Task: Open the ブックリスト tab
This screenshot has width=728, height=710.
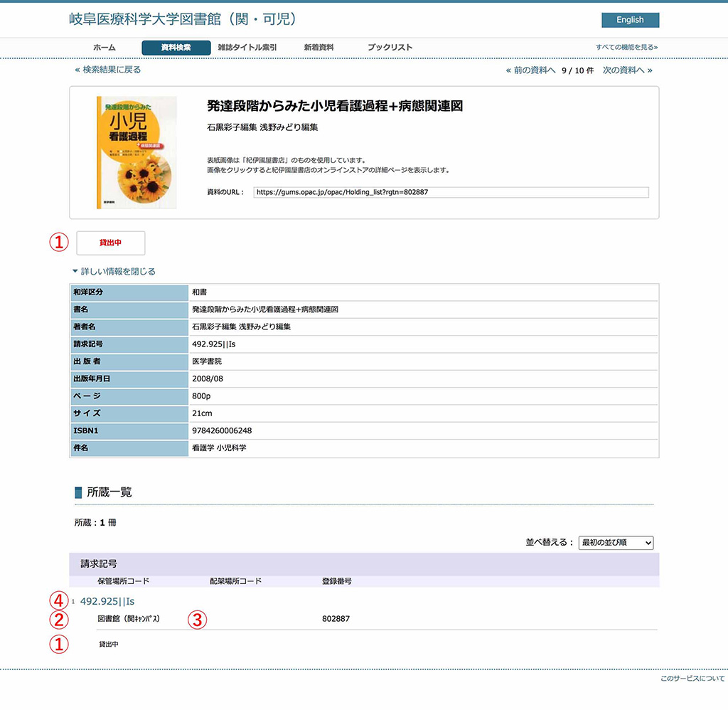Action: tap(390, 48)
